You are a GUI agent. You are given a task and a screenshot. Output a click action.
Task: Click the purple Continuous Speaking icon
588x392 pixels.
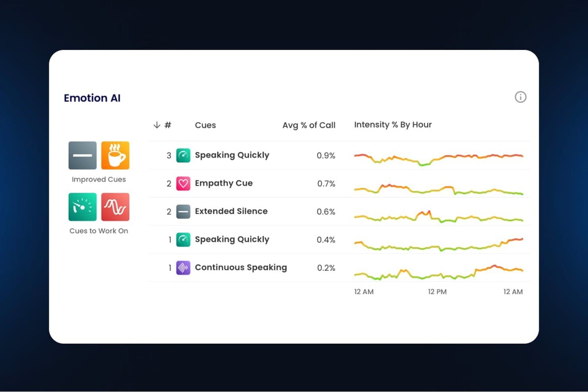point(183,268)
